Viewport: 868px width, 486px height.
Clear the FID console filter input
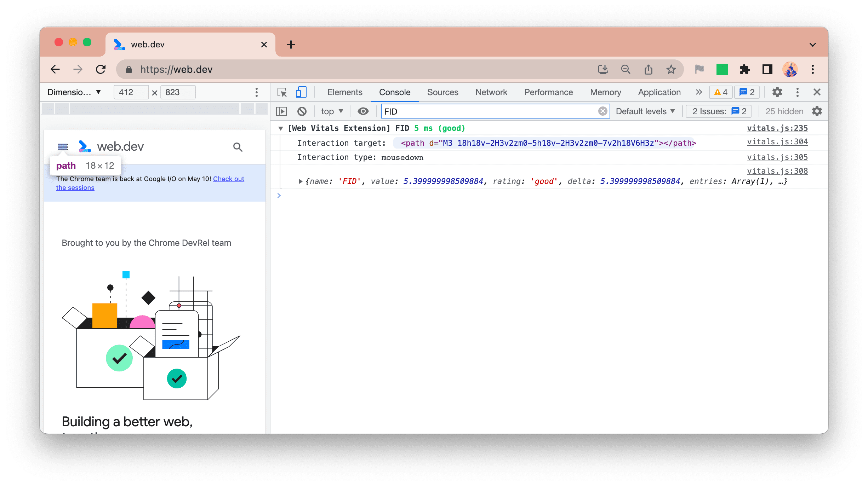pyautogui.click(x=603, y=111)
